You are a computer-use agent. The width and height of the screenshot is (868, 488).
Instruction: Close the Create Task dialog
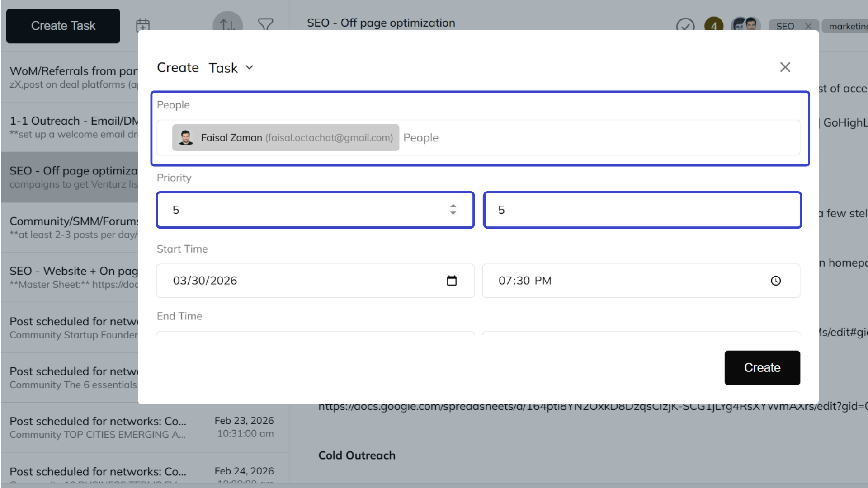(785, 67)
